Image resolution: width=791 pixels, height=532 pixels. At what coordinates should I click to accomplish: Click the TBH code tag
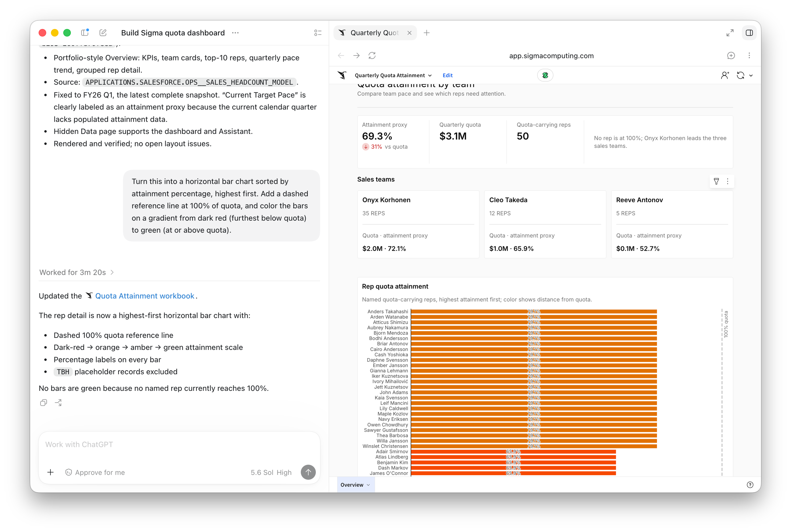click(63, 372)
